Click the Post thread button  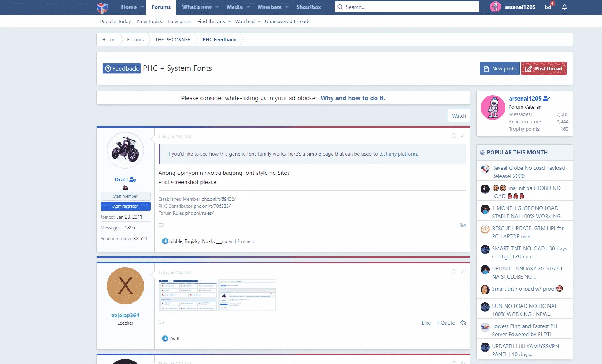click(x=544, y=68)
